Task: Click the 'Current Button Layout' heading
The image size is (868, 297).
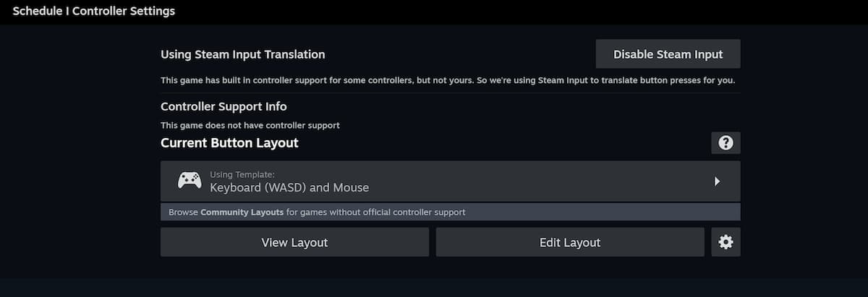Action: point(229,143)
